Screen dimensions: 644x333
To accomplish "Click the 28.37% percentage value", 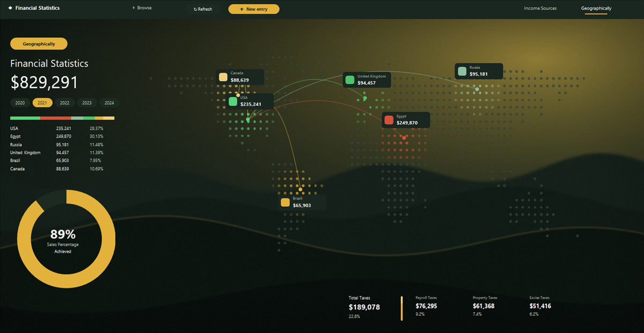I will point(97,129).
